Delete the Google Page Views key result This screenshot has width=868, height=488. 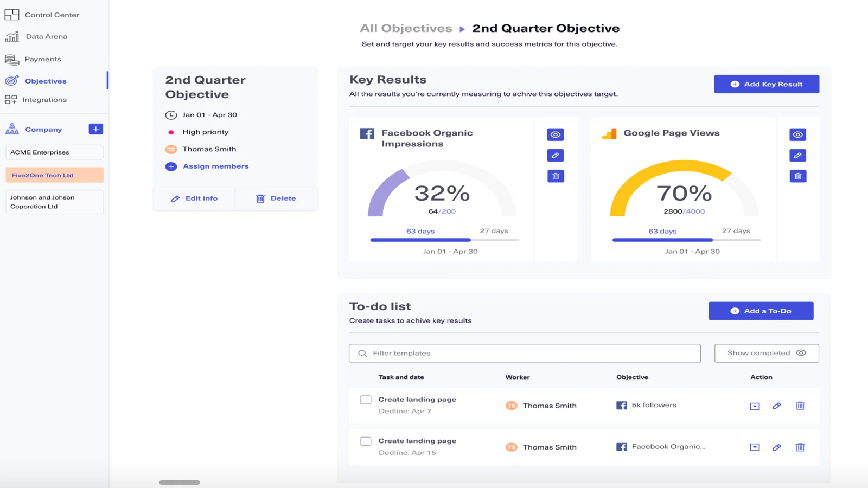point(798,176)
